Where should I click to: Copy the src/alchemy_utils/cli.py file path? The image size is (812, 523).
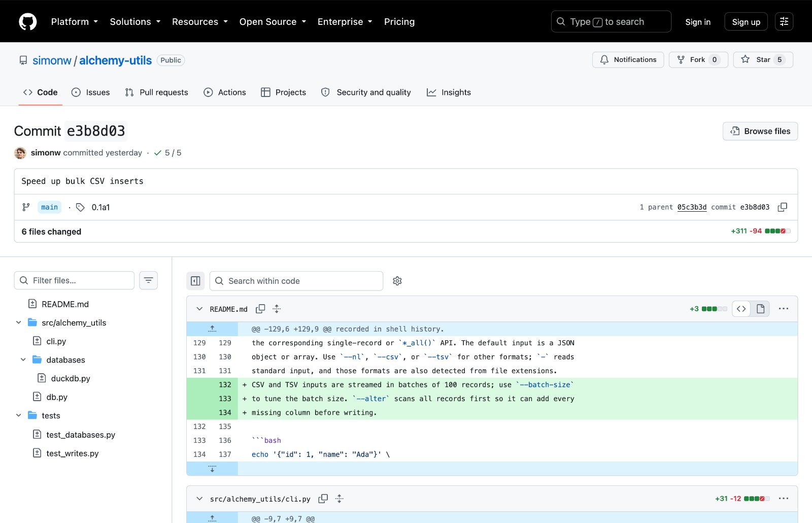[x=323, y=499]
